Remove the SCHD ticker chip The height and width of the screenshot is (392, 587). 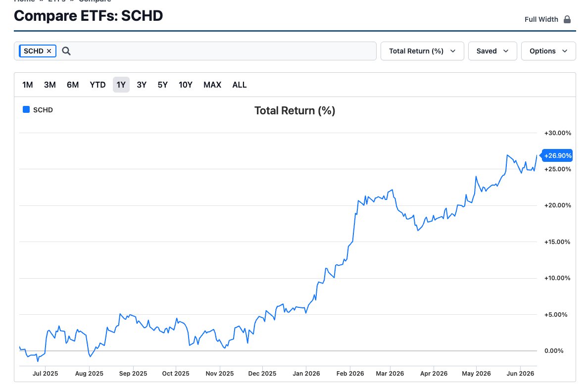click(49, 51)
